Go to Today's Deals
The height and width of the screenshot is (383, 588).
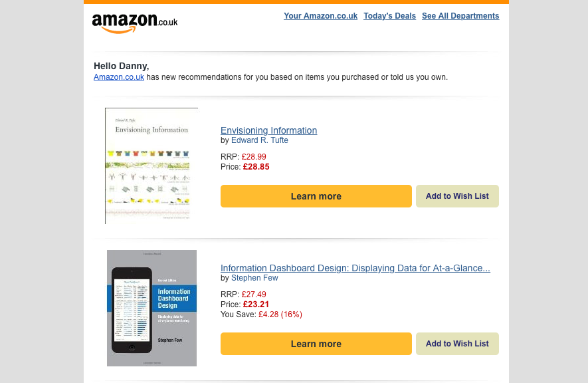(389, 16)
